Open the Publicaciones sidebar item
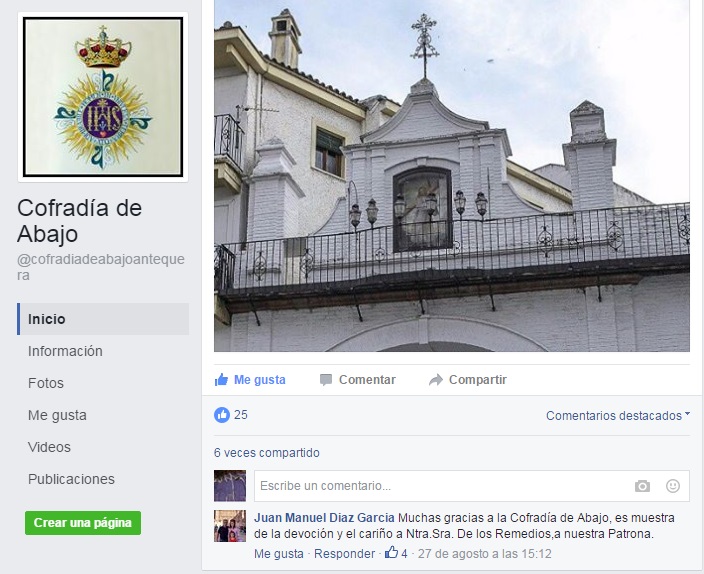The height and width of the screenshot is (574, 704). tap(71, 479)
